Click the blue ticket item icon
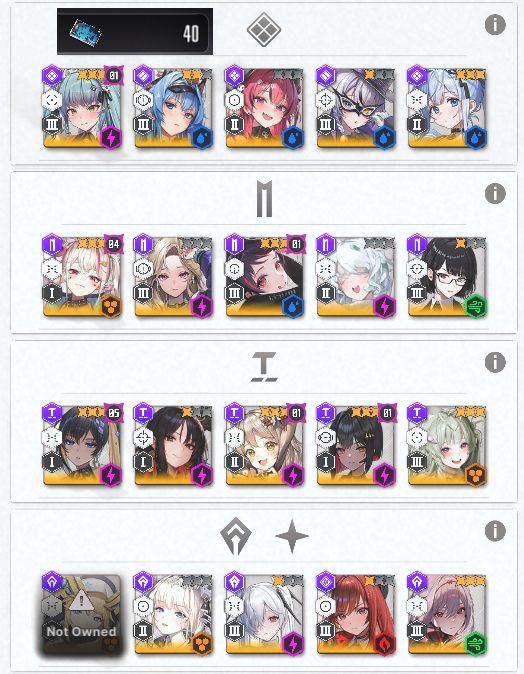The image size is (524, 674). tap(86, 32)
